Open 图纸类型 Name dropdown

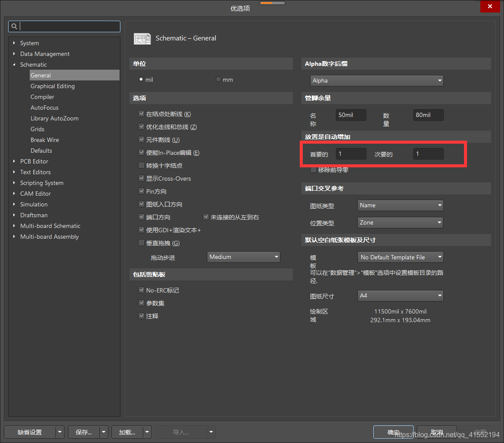(400, 205)
